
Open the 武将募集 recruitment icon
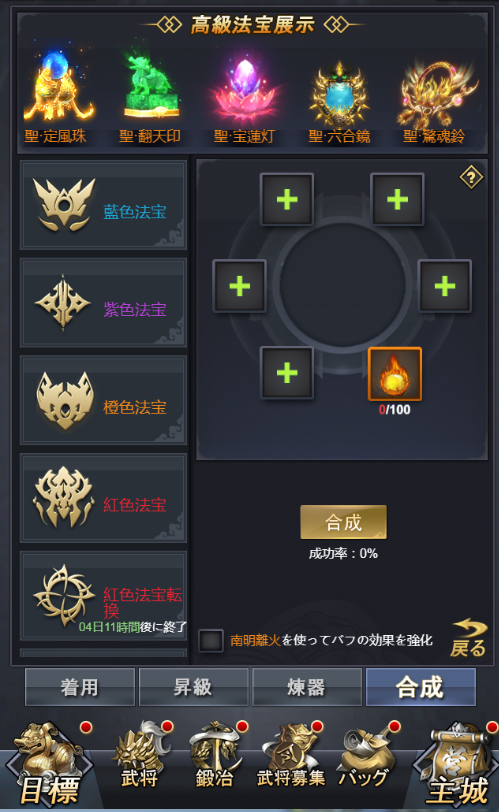point(291,756)
